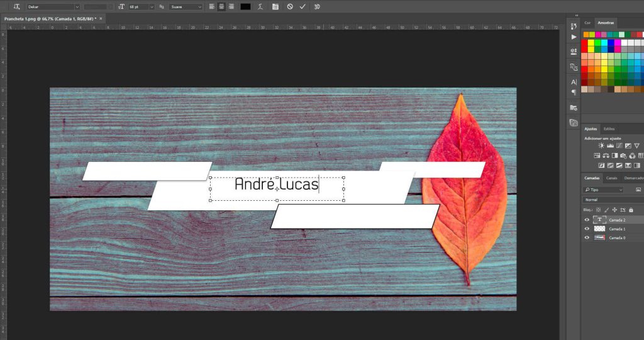Align text left
Screen dimensions: 644x340
[212, 6]
